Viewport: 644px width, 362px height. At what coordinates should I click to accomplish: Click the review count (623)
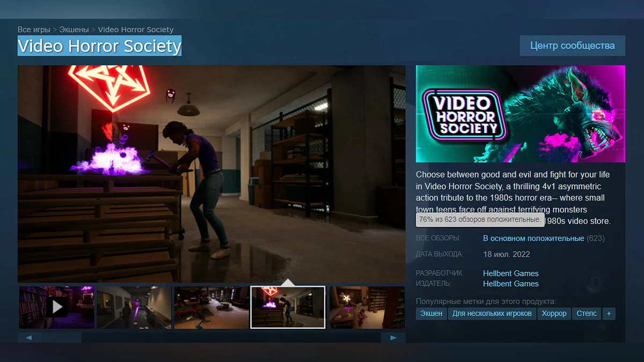[x=596, y=238]
